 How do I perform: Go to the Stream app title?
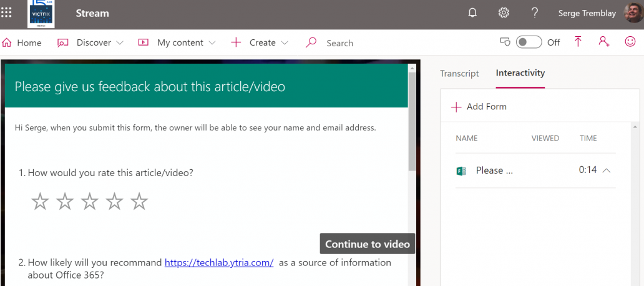(x=92, y=13)
